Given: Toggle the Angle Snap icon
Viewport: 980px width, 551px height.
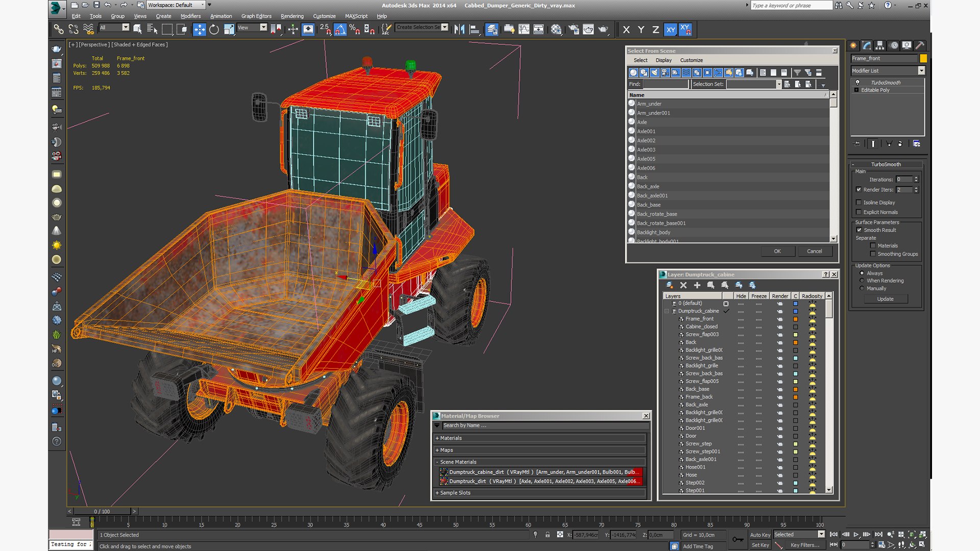Looking at the screenshot, I should click(x=340, y=30).
